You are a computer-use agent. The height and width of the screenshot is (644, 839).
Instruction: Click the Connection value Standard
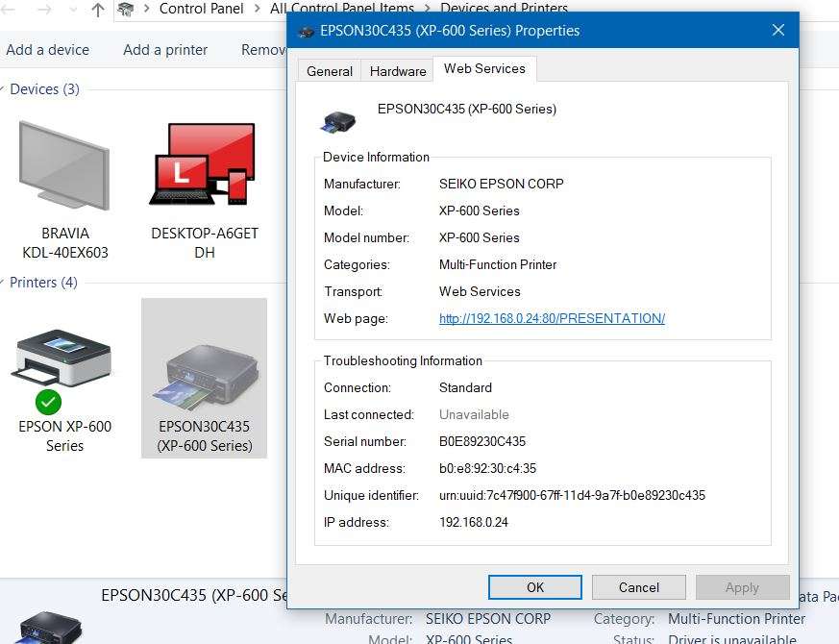[465, 387]
